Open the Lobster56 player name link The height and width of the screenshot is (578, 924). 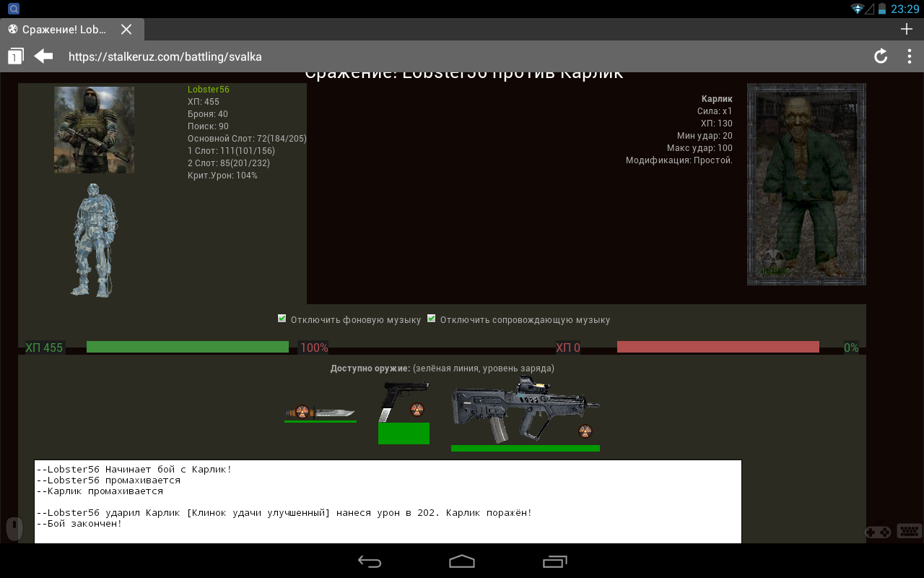tap(208, 90)
